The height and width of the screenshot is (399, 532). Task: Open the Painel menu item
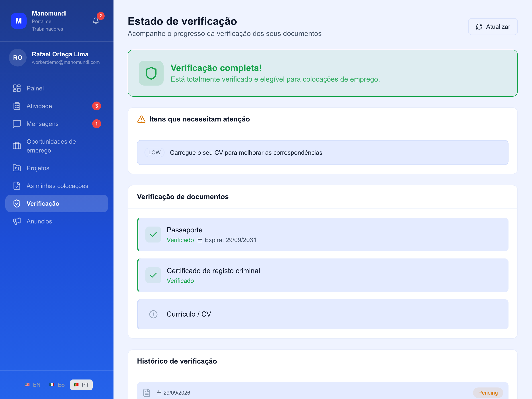pyautogui.click(x=57, y=88)
